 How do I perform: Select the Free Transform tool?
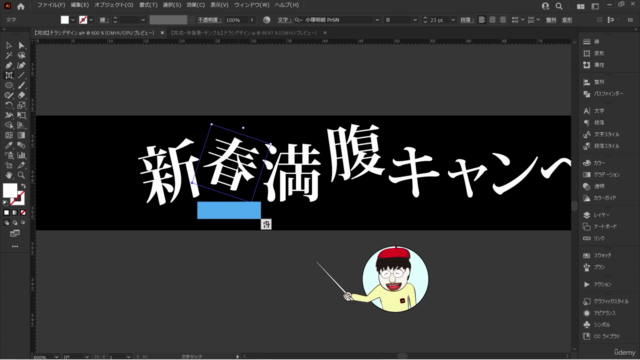click(21, 115)
